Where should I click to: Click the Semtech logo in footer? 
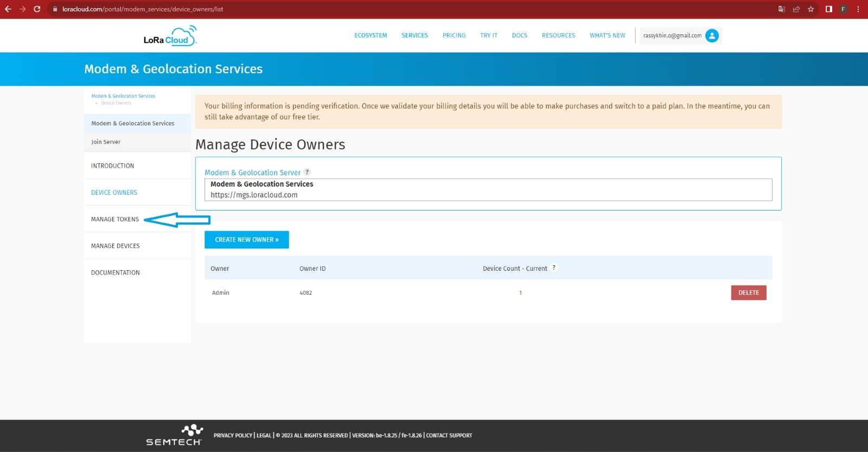(174, 435)
